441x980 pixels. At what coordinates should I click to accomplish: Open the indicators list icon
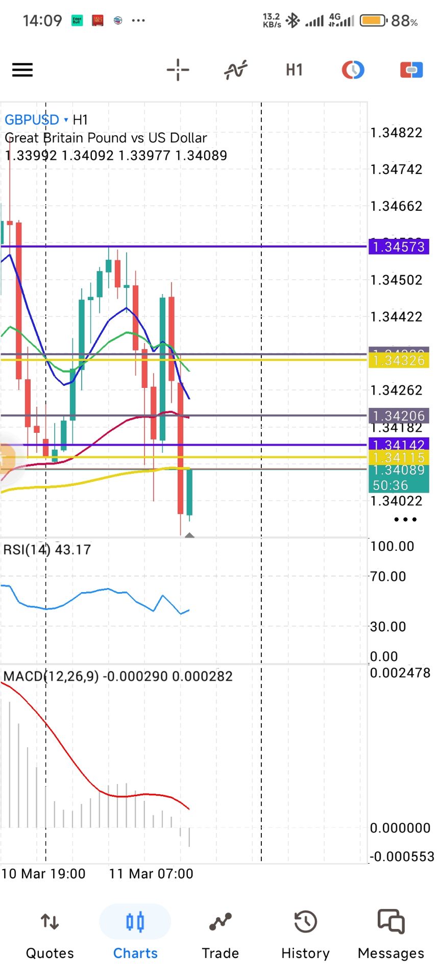pyautogui.click(x=235, y=70)
